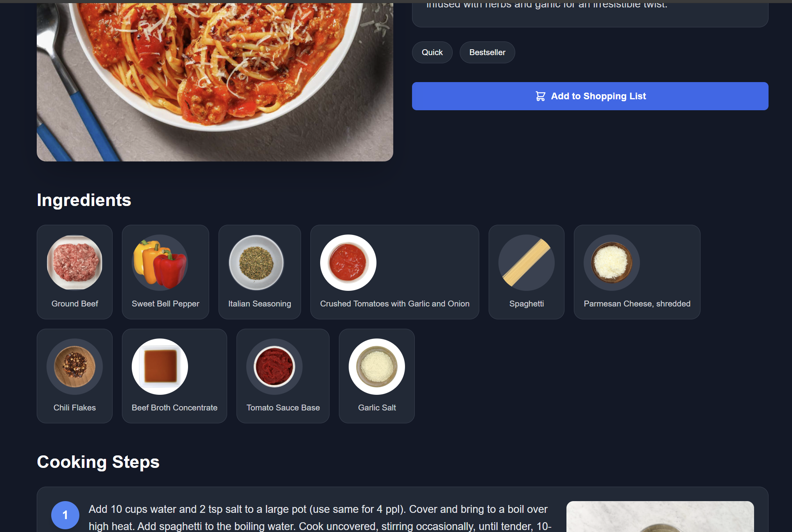Click the Cooking Steps heading

coord(98,462)
